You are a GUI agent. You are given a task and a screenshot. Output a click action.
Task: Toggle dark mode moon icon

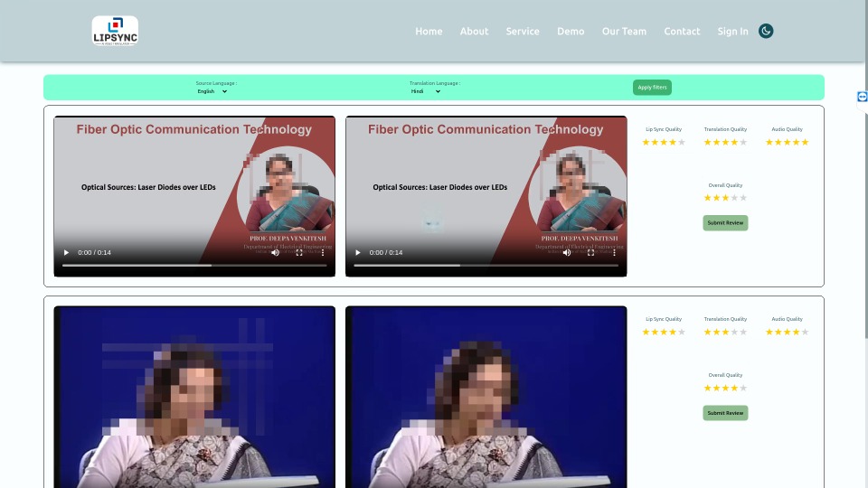[x=766, y=31]
